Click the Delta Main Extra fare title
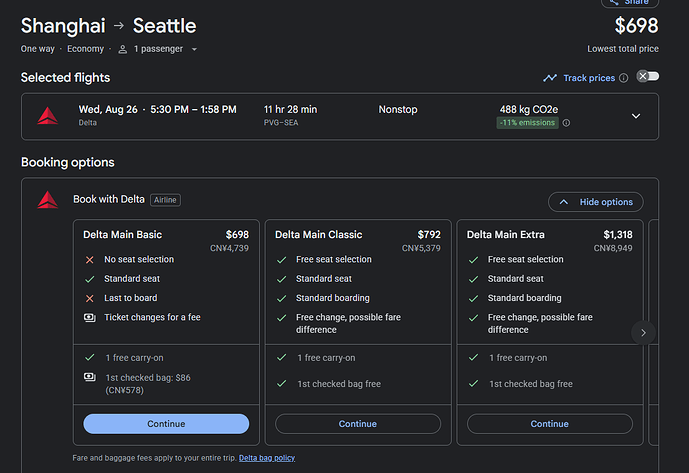This screenshot has width=689, height=473. click(505, 235)
